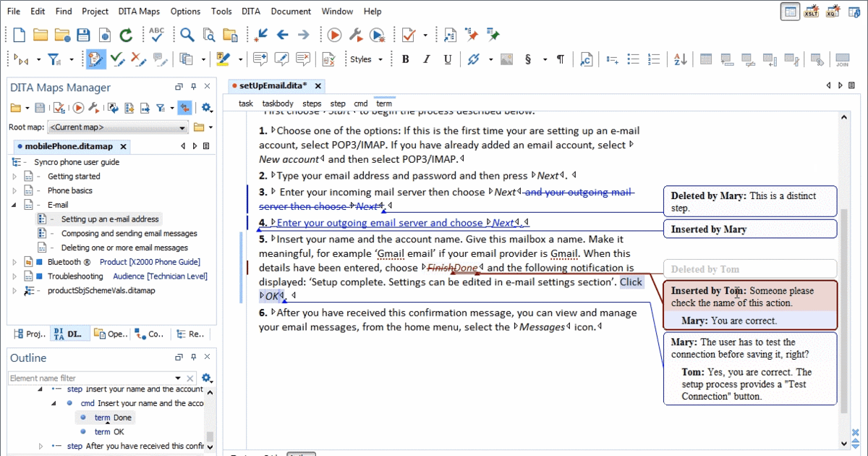868x456 pixels.
Task: Pin the DITA Maps Manager panel
Action: (x=194, y=87)
